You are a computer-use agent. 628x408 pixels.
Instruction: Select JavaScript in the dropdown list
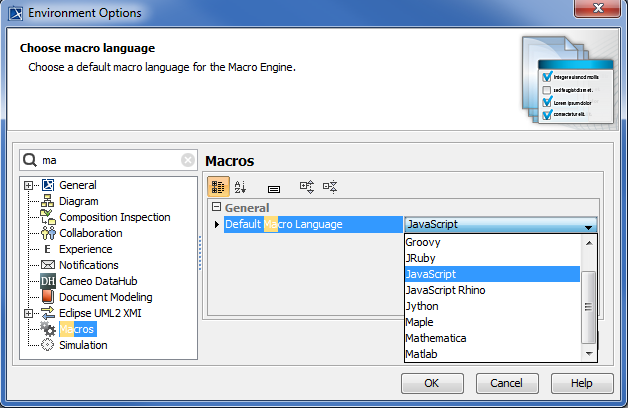click(492, 274)
